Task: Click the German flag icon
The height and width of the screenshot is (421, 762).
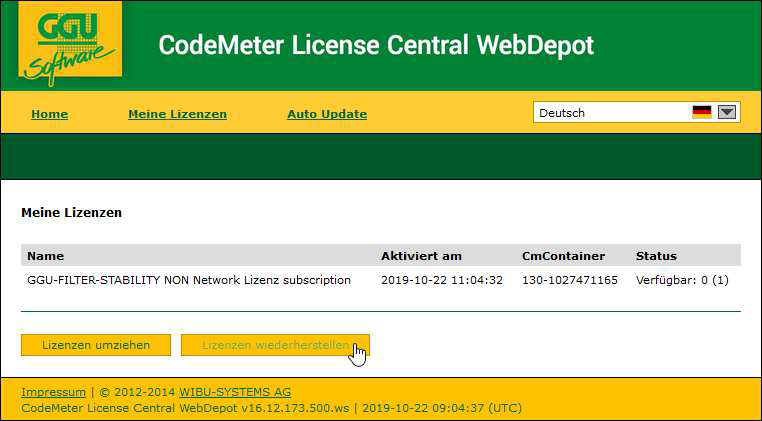Action: [701, 113]
